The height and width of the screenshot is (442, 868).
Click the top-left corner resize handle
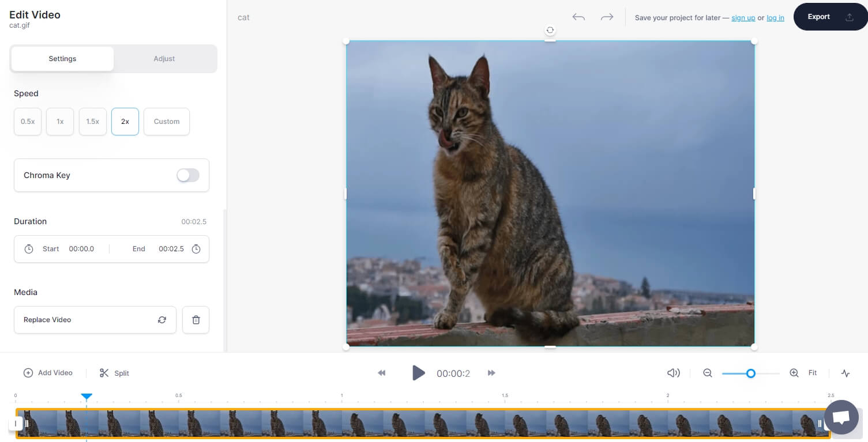click(346, 41)
